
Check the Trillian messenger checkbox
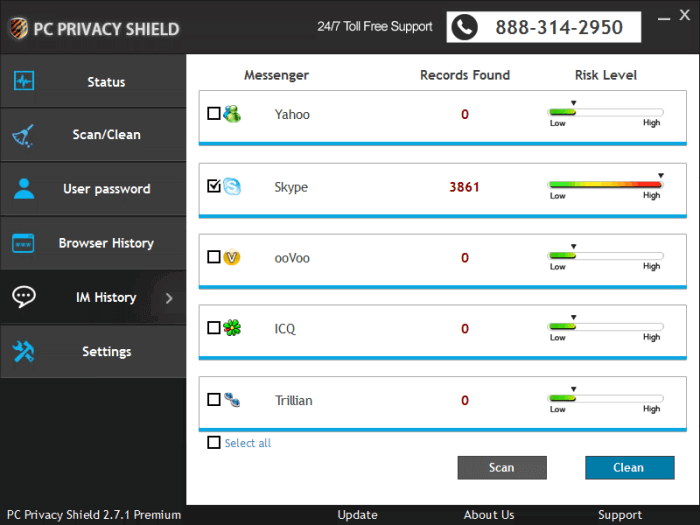click(x=214, y=399)
